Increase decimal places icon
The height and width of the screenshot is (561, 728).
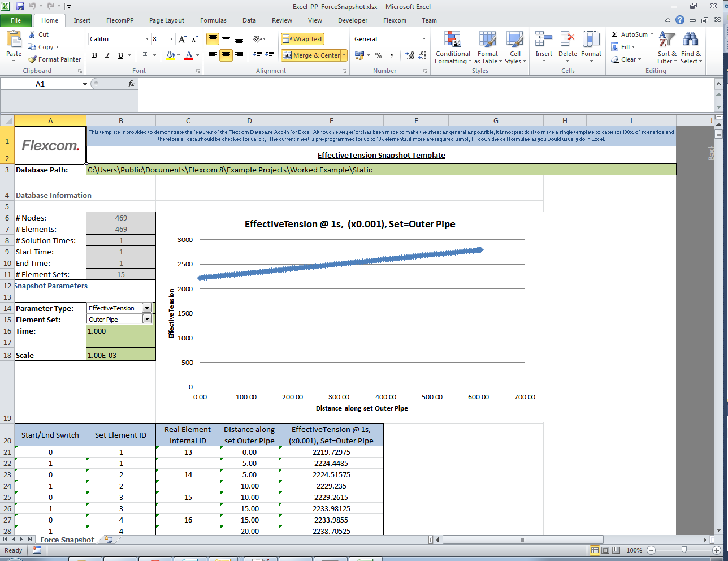pos(410,55)
